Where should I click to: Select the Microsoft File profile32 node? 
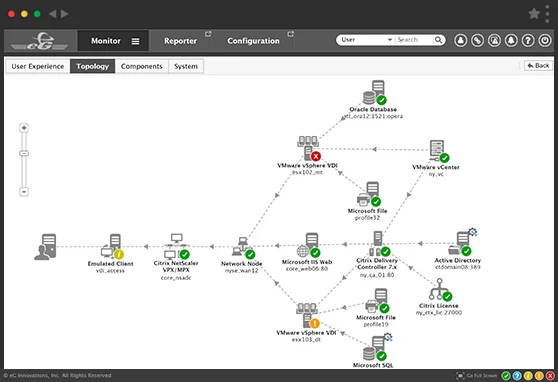tap(369, 194)
